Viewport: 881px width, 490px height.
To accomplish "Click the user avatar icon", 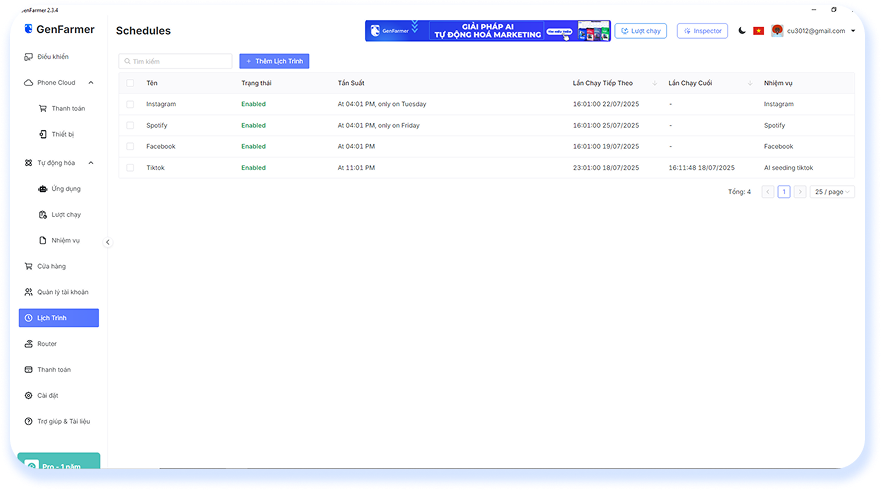I will click(x=777, y=31).
